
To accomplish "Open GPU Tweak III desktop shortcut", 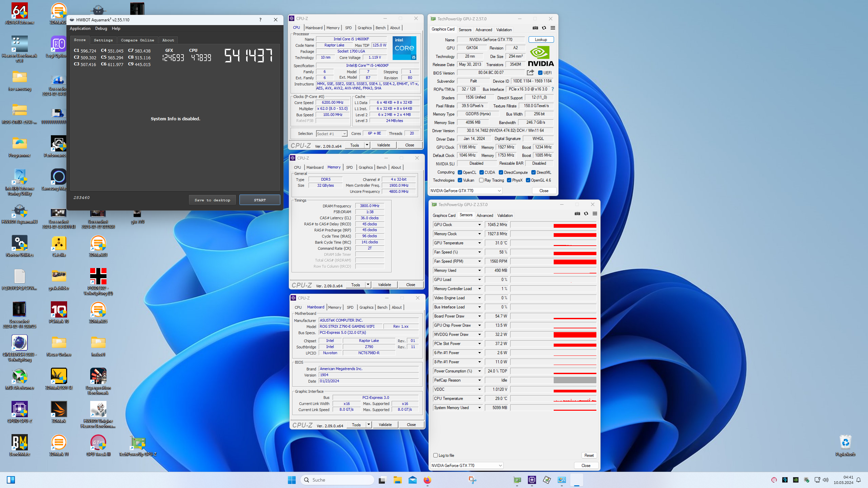I will pyautogui.click(x=98, y=445).
